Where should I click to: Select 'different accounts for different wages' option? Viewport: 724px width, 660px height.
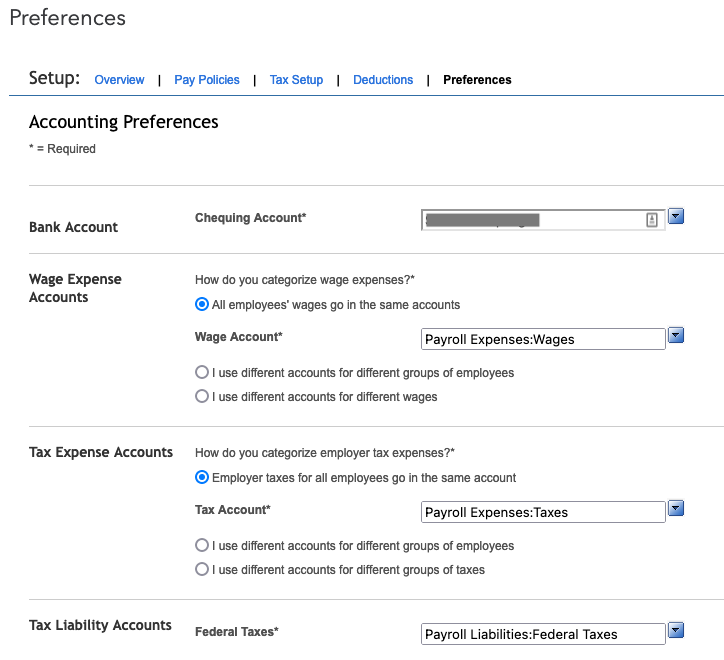202,396
